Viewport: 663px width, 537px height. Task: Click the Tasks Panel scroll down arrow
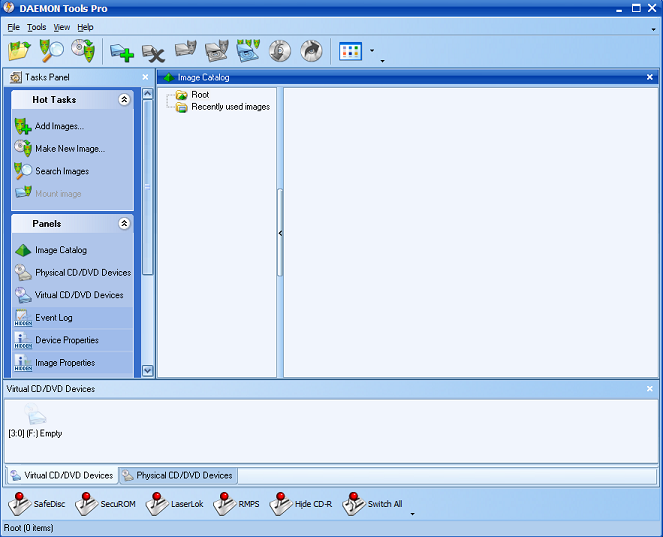click(148, 370)
